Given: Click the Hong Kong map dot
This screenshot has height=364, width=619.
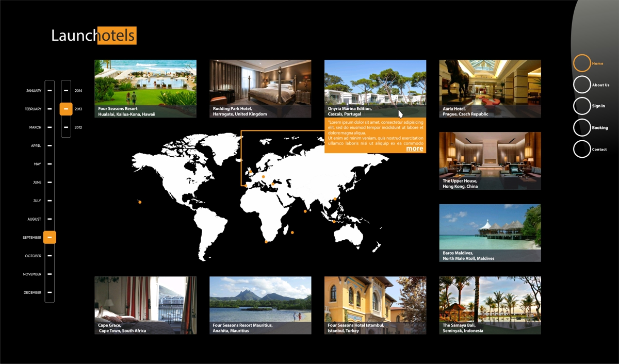Looking at the screenshot, I should click(335, 199).
